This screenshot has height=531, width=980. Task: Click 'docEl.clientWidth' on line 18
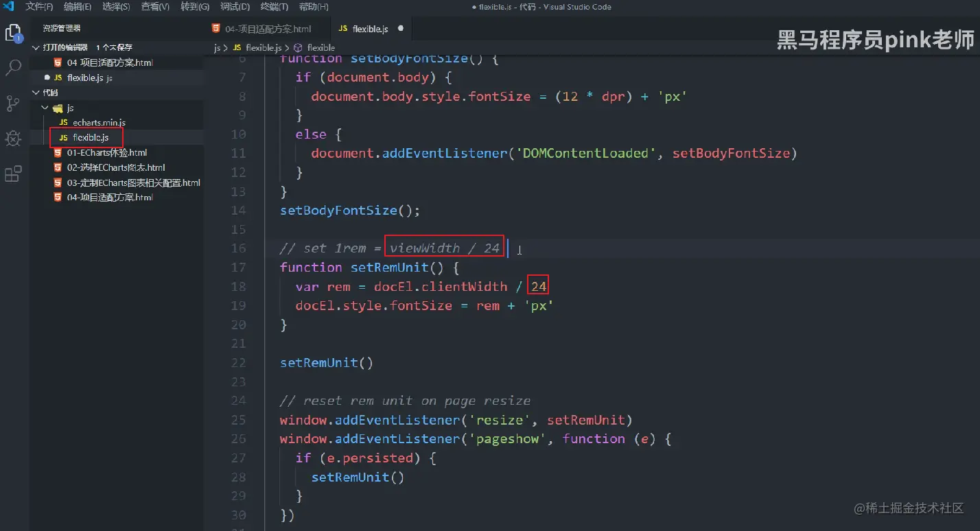pos(441,286)
